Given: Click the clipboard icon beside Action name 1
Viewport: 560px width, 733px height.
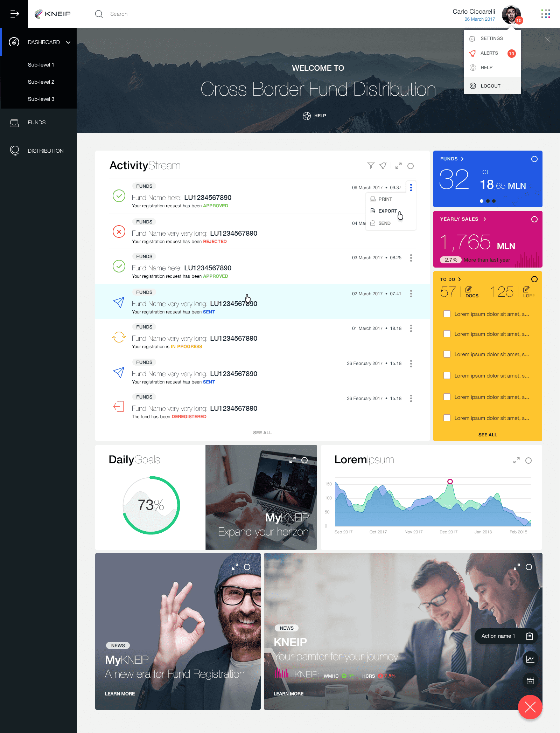Looking at the screenshot, I should (530, 636).
